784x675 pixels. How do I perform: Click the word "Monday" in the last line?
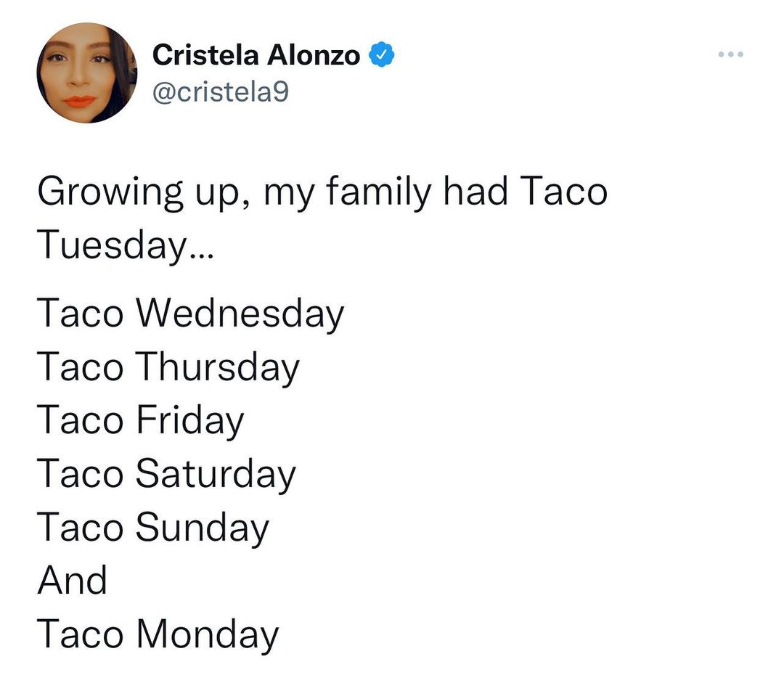point(207,634)
